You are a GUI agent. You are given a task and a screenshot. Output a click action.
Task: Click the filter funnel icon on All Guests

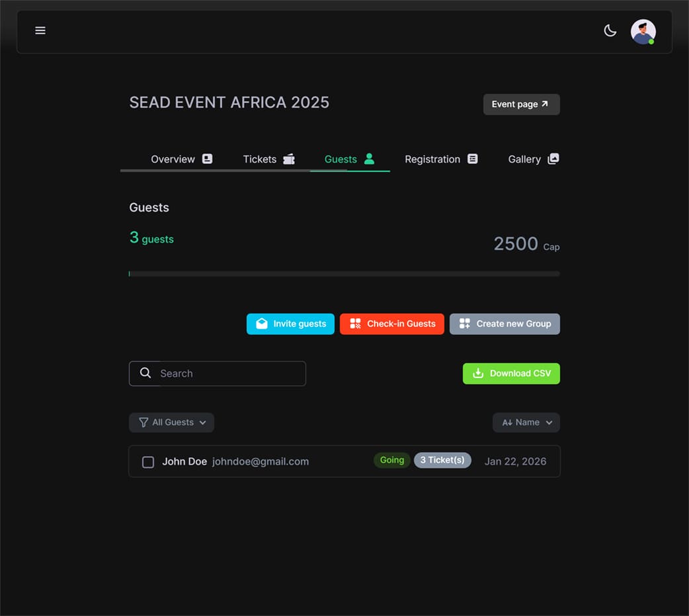pos(143,422)
